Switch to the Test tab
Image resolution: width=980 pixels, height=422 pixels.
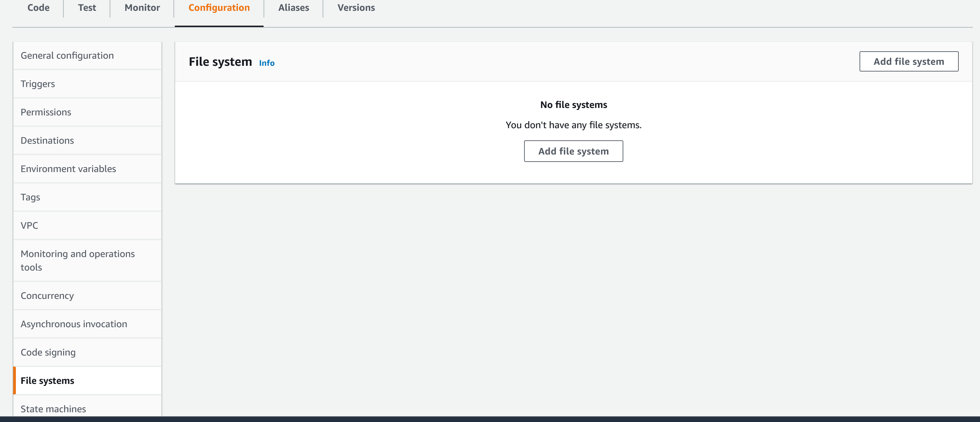(x=87, y=8)
